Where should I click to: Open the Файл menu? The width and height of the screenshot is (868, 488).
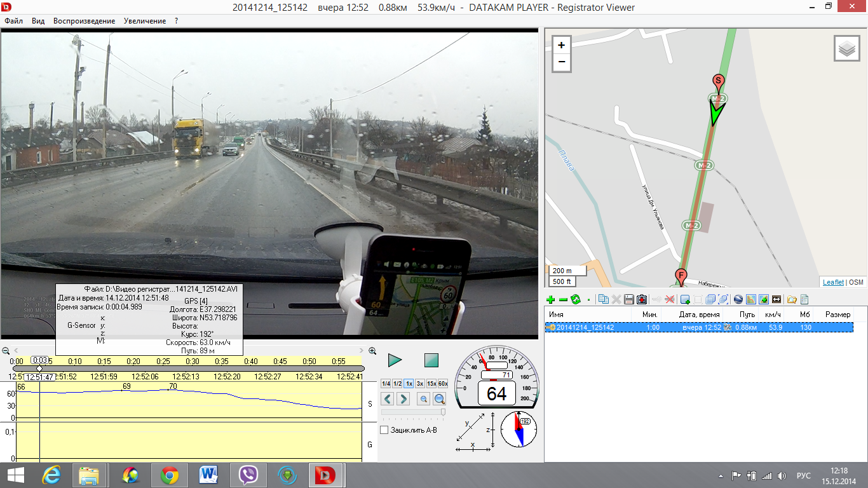point(13,21)
